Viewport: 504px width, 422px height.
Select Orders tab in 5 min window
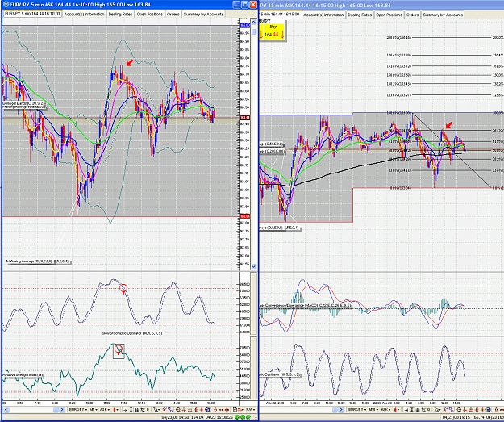tap(173, 15)
